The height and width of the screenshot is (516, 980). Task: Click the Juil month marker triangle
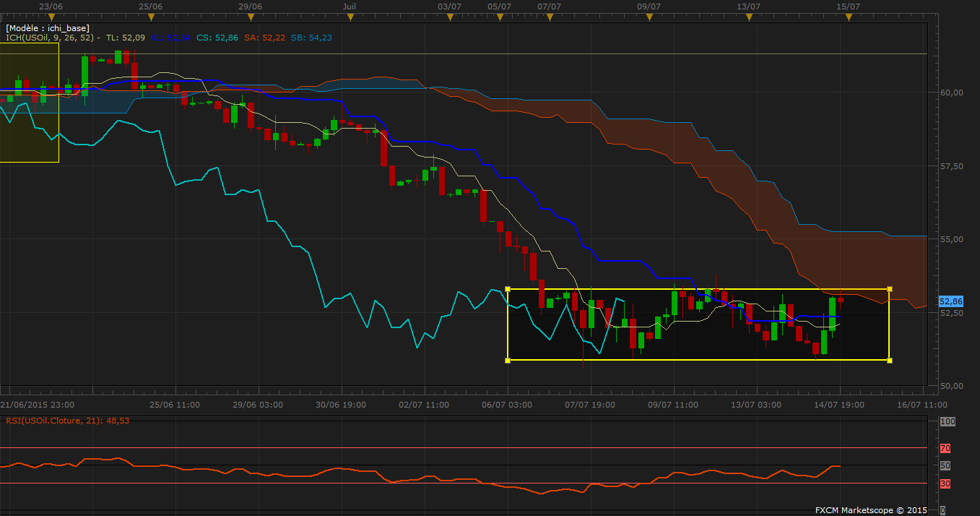pyautogui.click(x=350, y=17)
